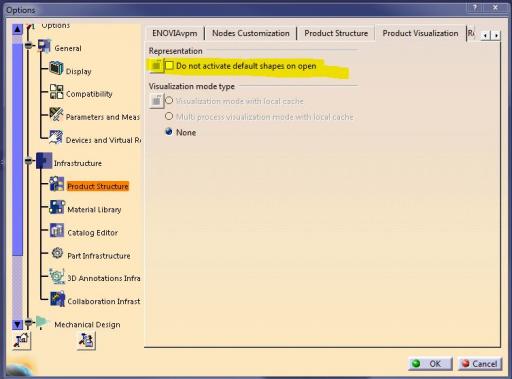Click the Material Library icon
512x379 pixels.
57,207
